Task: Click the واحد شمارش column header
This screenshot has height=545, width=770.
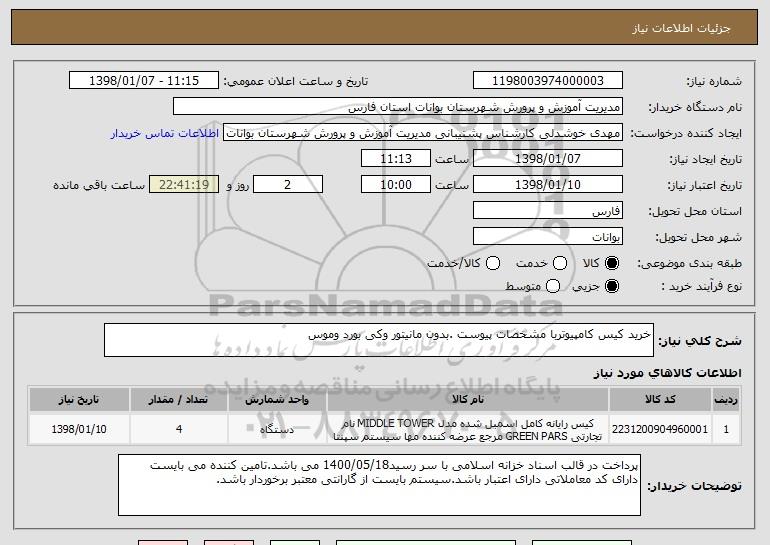Action: pyautogui.click(x=277, y=400)
